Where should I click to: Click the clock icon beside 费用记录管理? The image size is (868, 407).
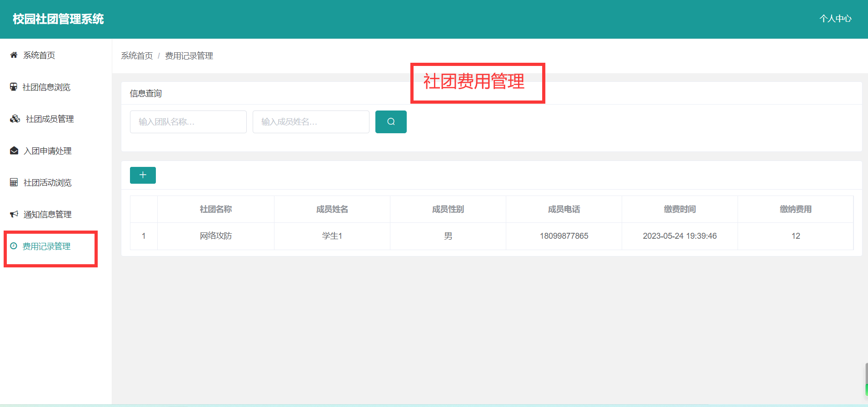14,246
